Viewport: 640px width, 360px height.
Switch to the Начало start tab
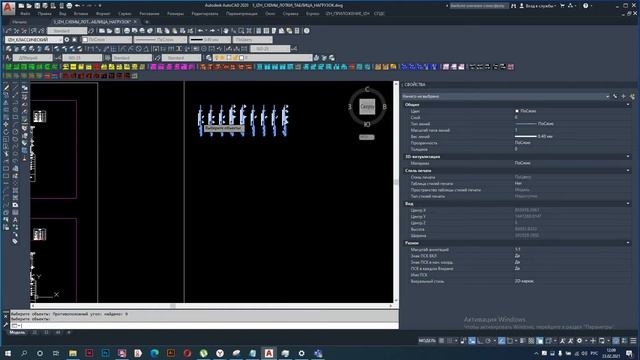19,22
